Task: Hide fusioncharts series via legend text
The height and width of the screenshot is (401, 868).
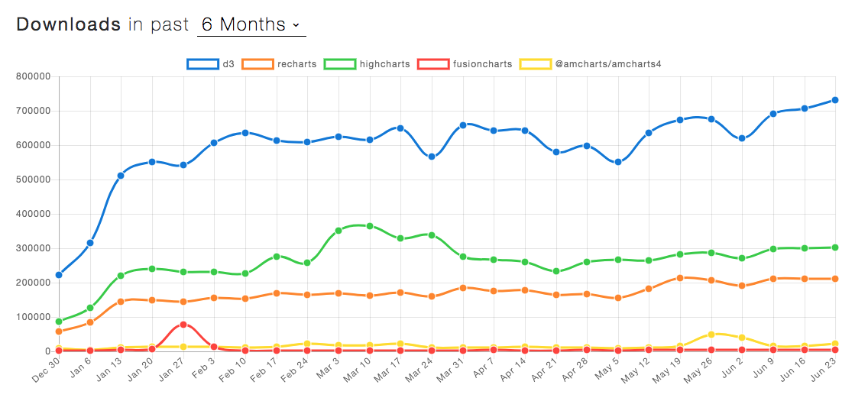Action: [483, 64]
